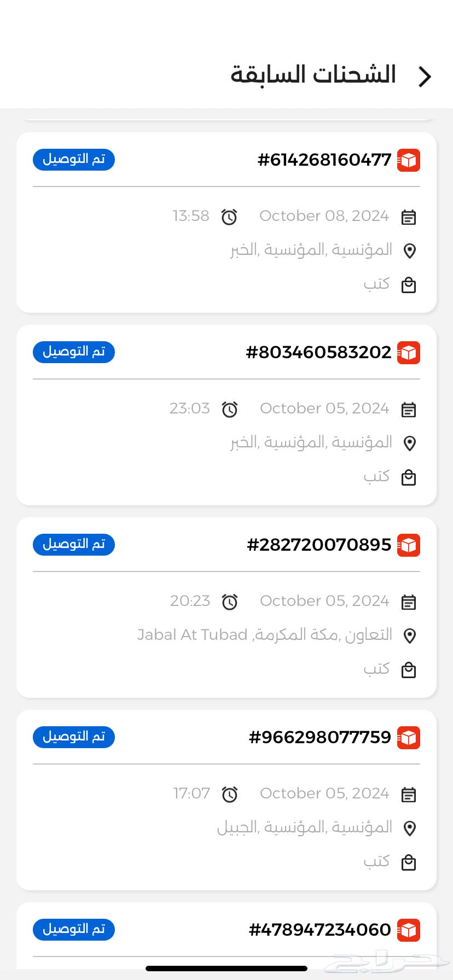Click the bag icon labeled كتب in the first card
The height and width of the screenshot is (980, 453).
[409, 284]
